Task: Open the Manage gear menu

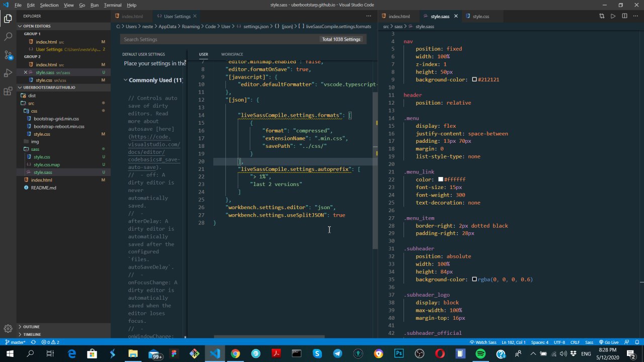Action: [x=8, y=328]
